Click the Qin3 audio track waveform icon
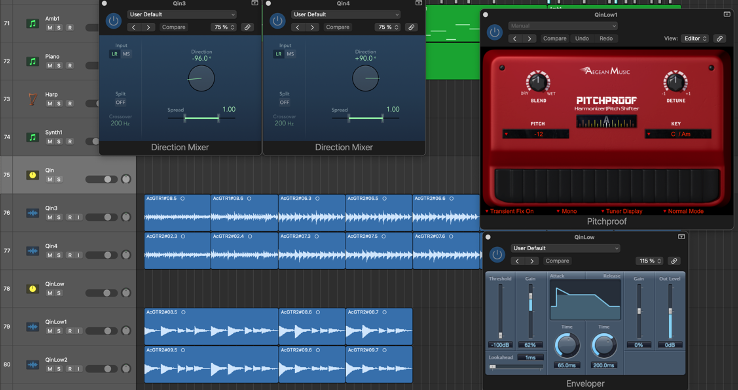The height and width of the screenshot is (390, 738). (32, 213)
